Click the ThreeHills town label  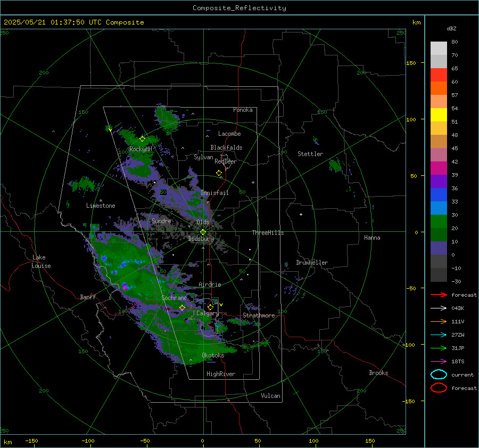(268, 233)
